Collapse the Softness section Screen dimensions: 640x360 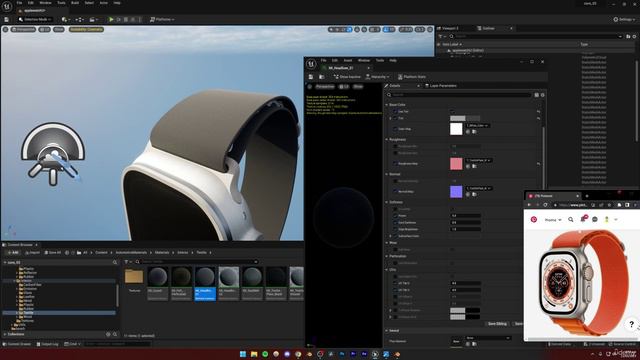(387, 202)
